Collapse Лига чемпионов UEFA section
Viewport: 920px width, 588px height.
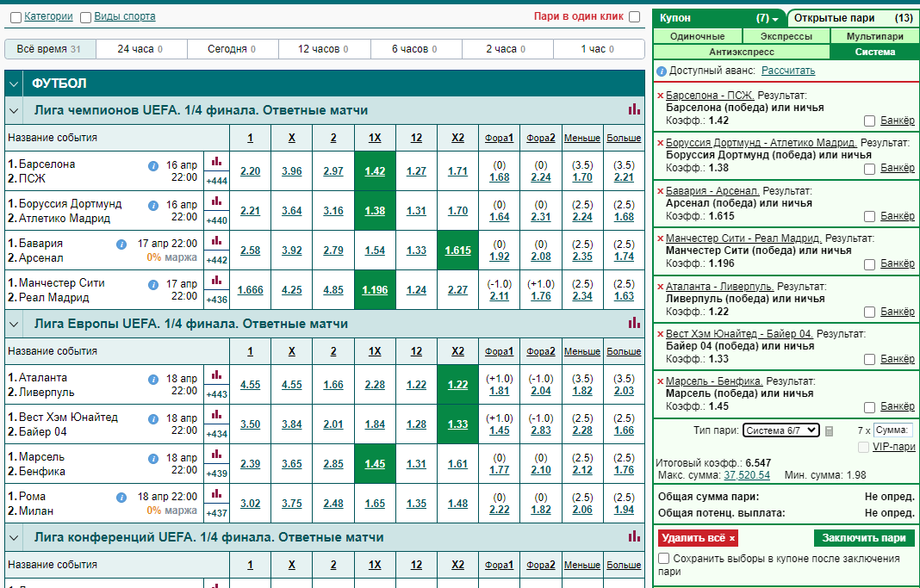[x=14, y=110]
